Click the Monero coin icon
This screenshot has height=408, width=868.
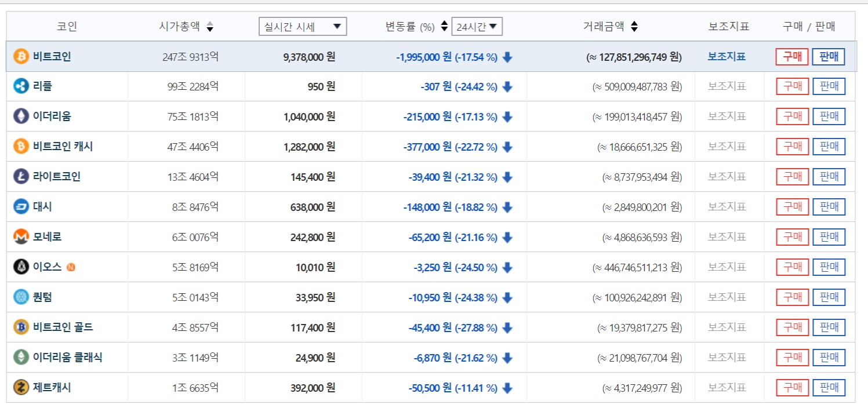coord(21,237)
